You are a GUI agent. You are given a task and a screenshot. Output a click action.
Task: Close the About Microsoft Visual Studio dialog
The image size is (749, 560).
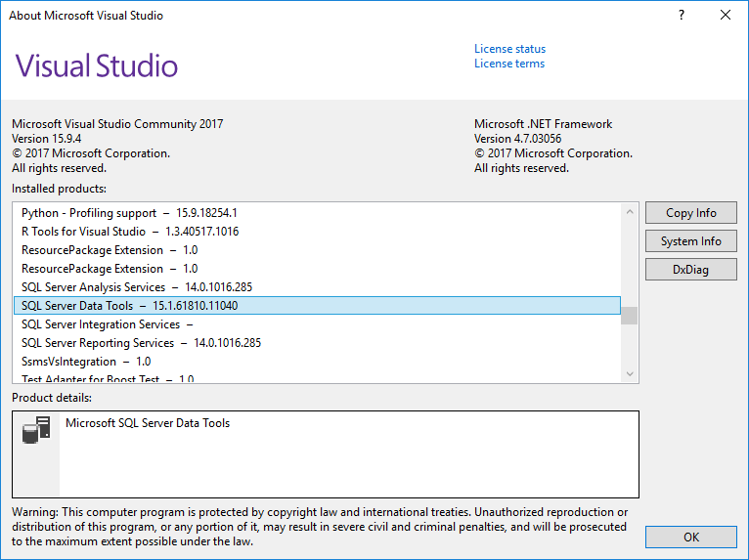point(726,16)
